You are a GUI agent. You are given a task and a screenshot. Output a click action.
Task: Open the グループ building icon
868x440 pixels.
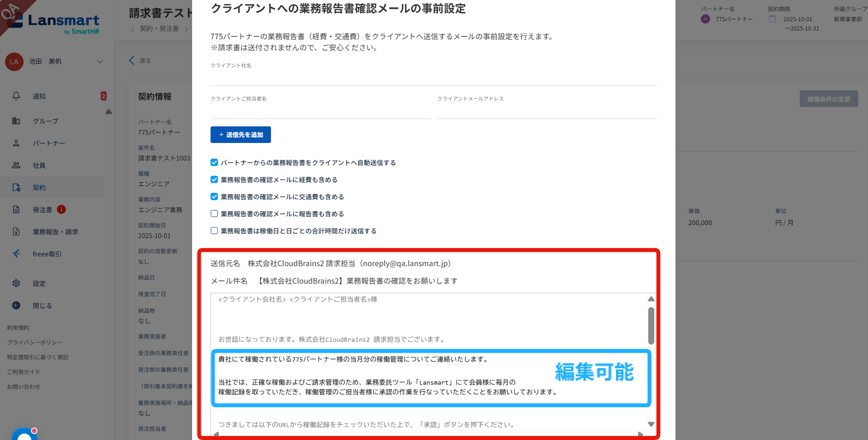(16, 121)
